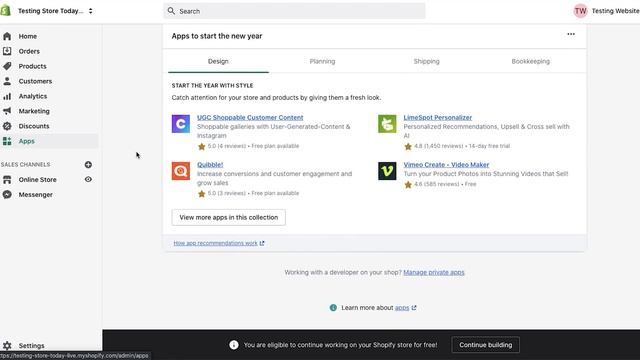Open the LimeSpot Personalizer link

[x=438, y=118]
